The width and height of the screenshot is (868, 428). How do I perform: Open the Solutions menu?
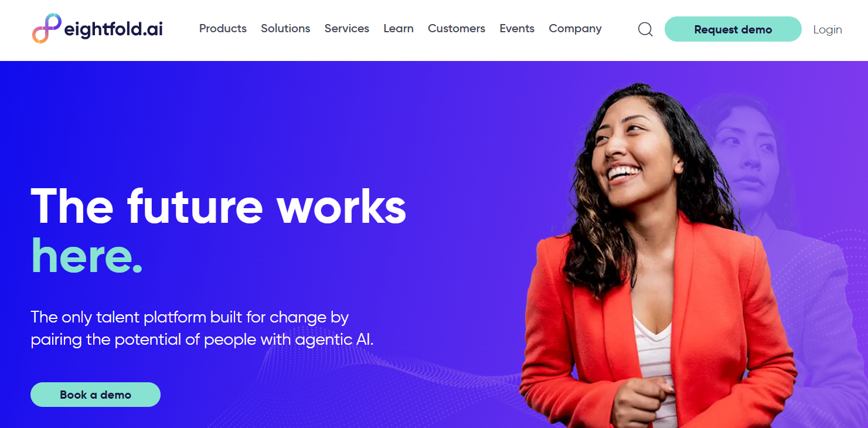285,28
